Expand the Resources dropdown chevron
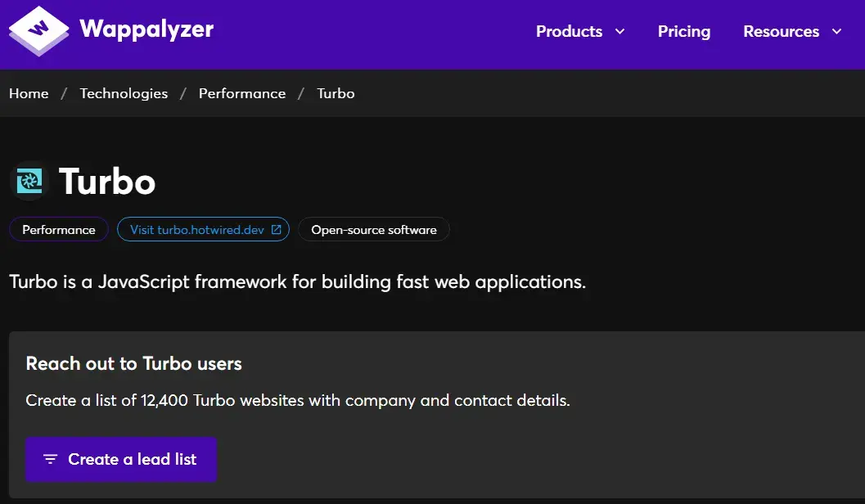865x504 pixels. point(837,31)
